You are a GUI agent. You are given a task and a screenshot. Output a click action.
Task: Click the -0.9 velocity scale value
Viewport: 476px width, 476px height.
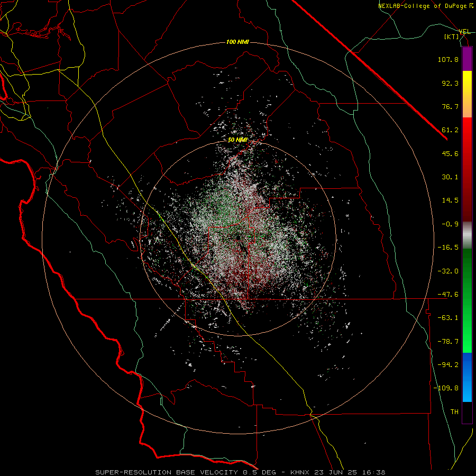(x=450, y=224)
